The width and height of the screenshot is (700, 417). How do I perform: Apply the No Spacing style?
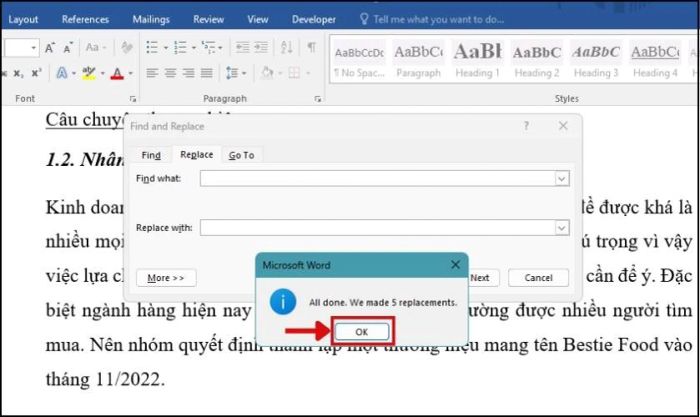click(x=359, y=60)
